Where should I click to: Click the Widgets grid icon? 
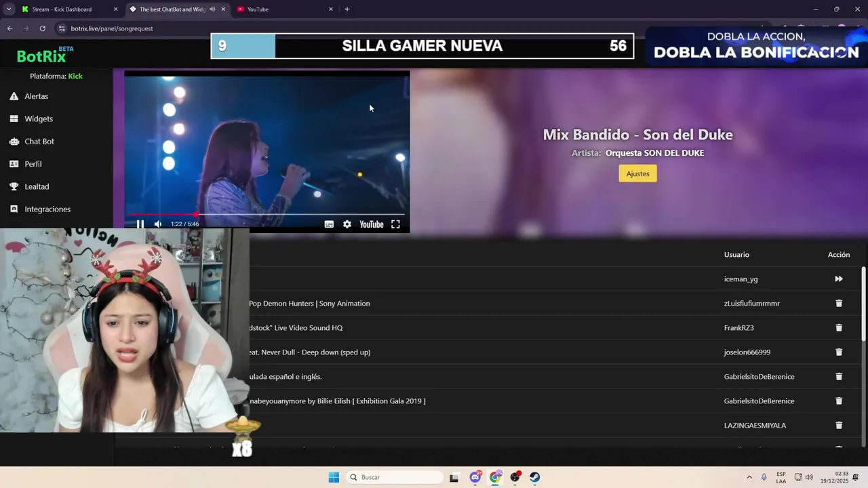pos(14,119)
